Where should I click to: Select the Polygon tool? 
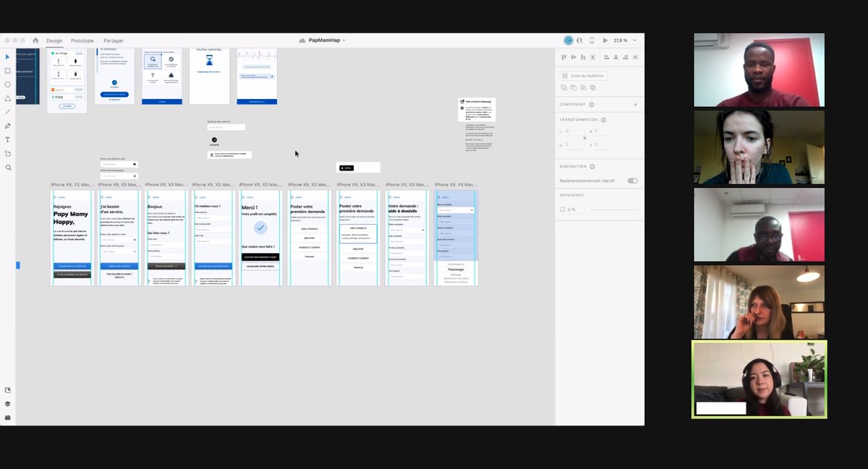pyautogui.click(x=8, y=98)
